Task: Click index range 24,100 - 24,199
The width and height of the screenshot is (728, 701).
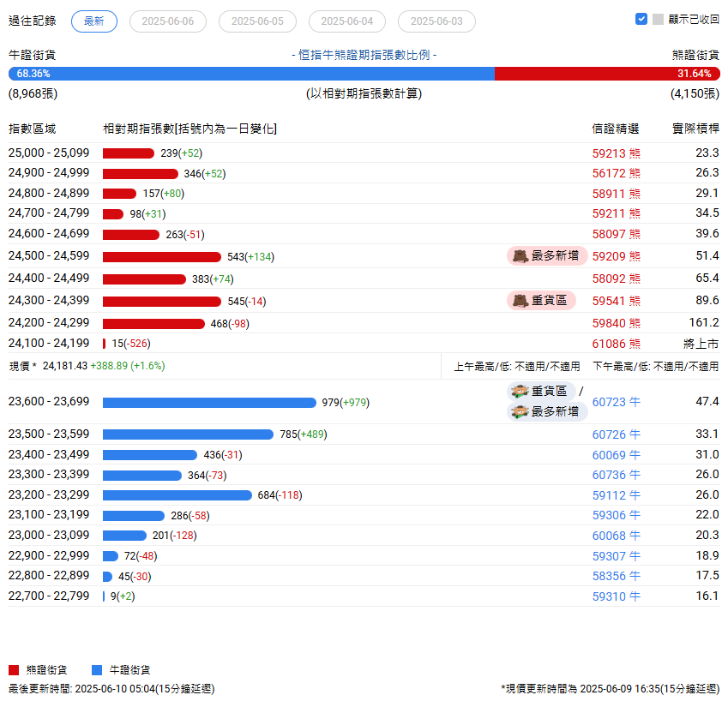Action: (49, 344)
